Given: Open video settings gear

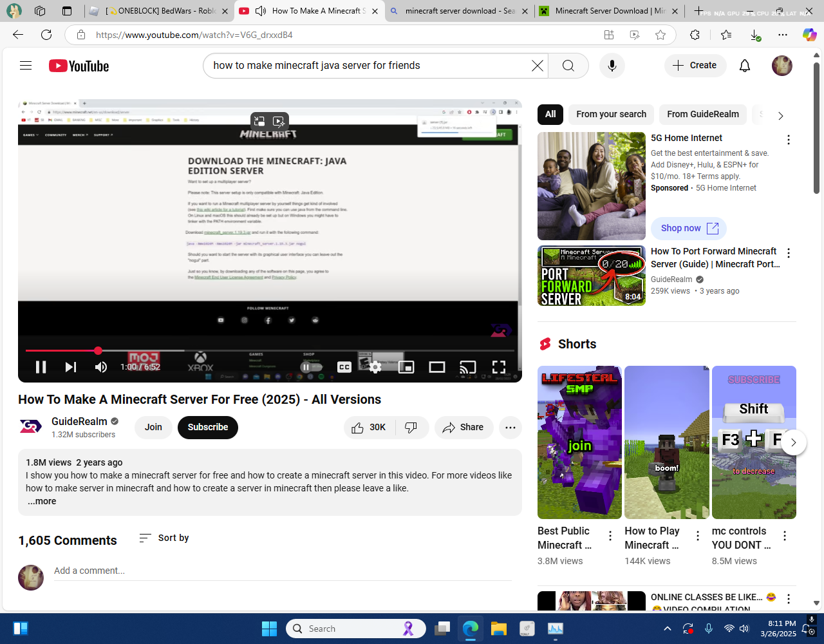Looking at the screenshot, I should (375, 367).
